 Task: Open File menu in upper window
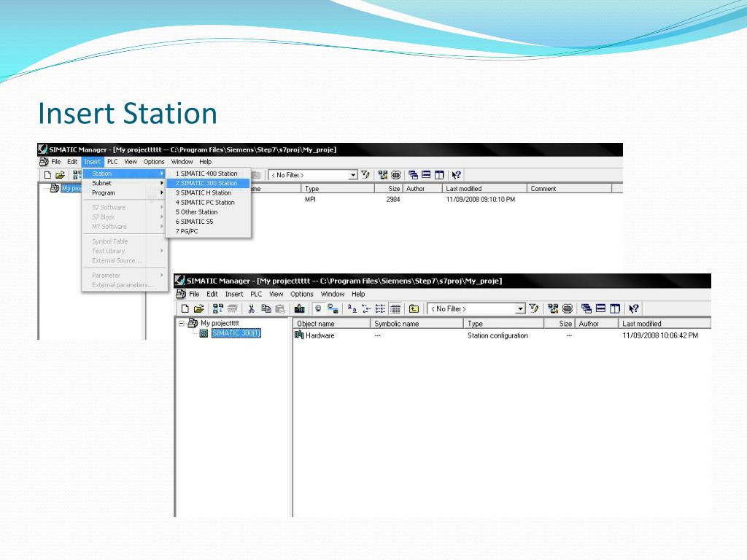(x=55, y=162)
